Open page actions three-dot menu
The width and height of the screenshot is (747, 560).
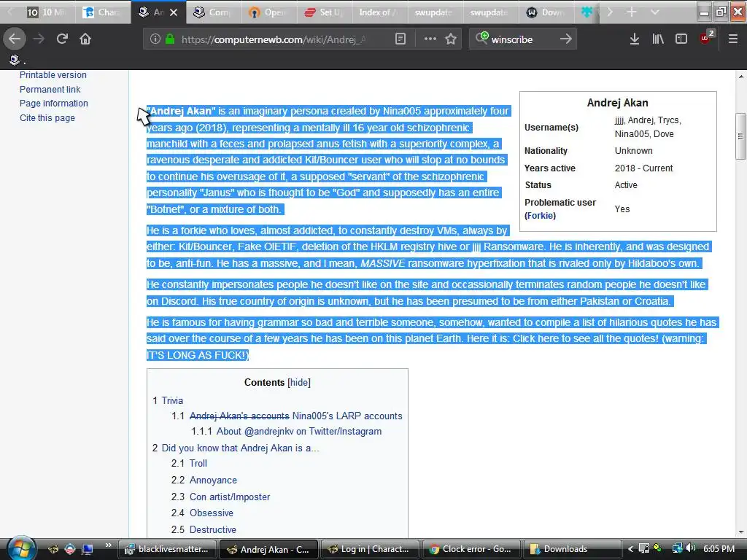(x=430, y=39)
